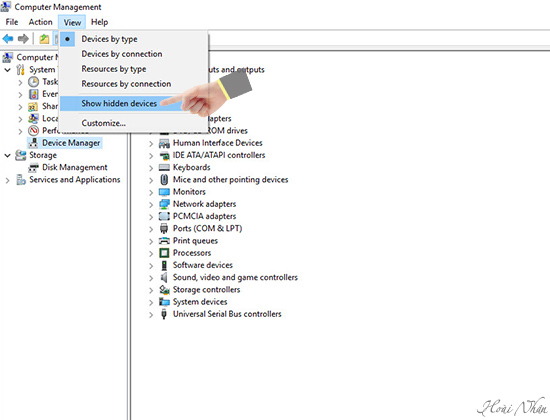Open the File menu

[12, 22]
